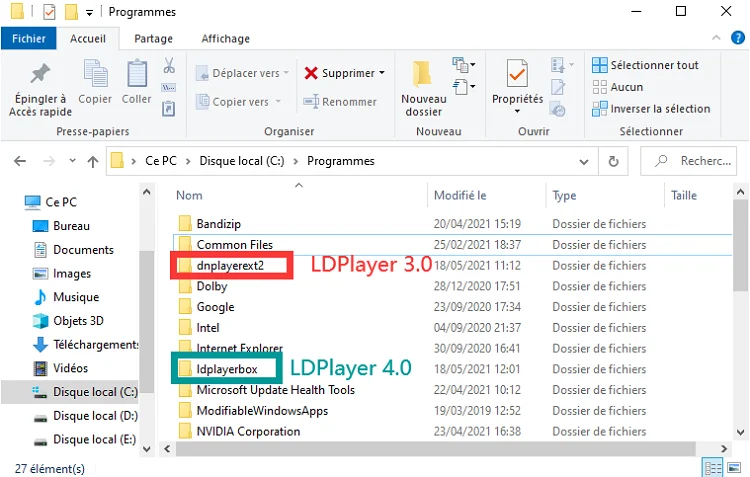The height and width of the screenshot is (477, 750).
Task: Click Sélectionner tout
Action: (x=645, y=65)
